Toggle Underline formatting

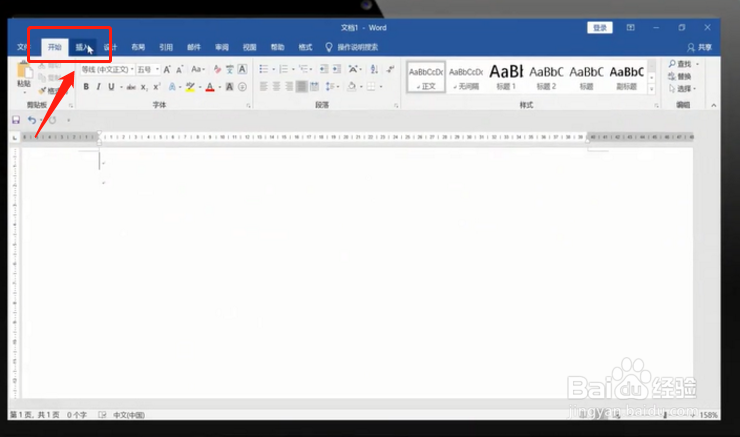(x=111, y=87)
